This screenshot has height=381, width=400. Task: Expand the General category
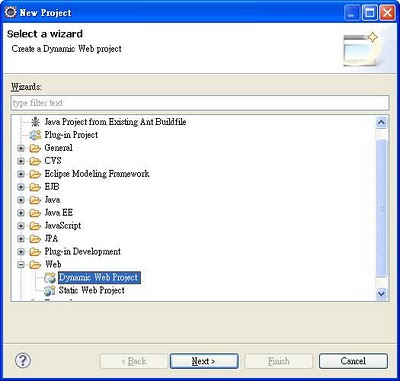pos(21,148)
